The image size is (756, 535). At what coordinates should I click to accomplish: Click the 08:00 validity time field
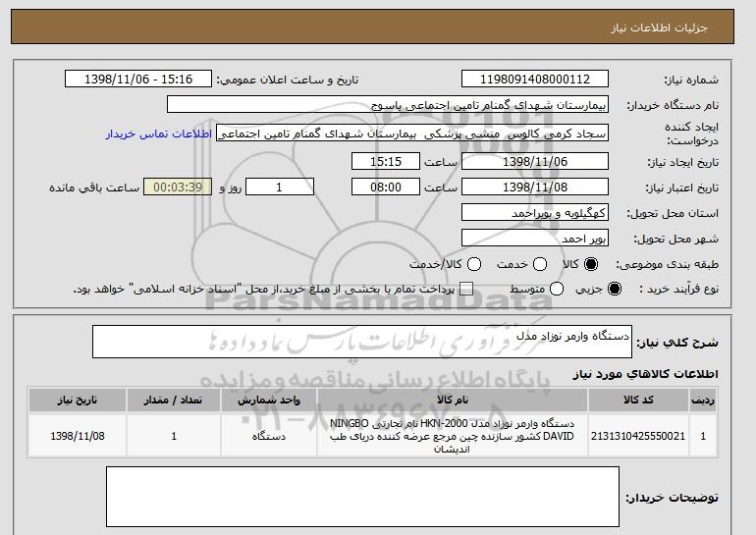click(x=386, y=187)
